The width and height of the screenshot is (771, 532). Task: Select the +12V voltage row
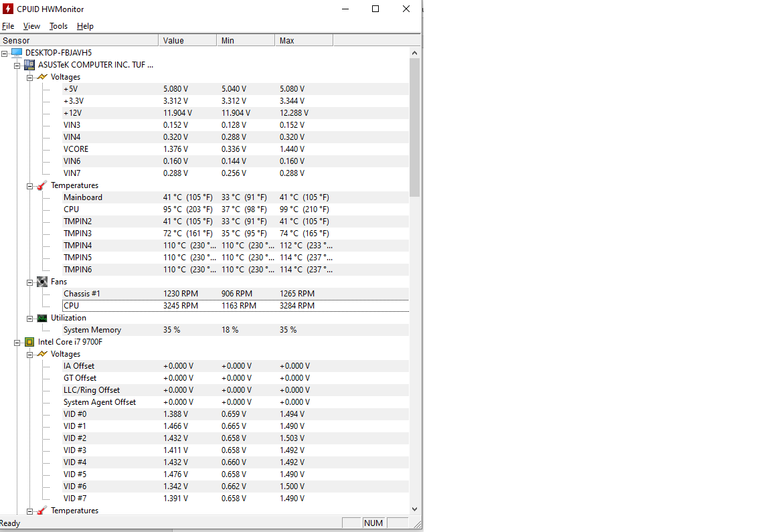click(x=235, y=113)
